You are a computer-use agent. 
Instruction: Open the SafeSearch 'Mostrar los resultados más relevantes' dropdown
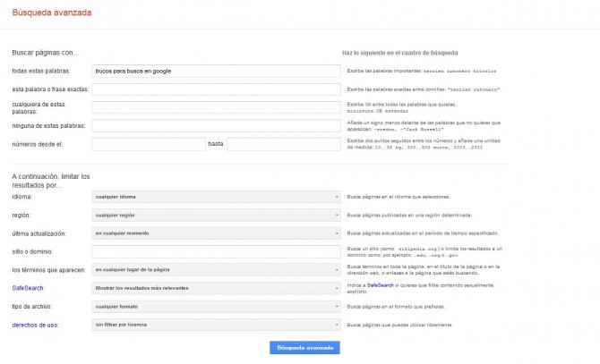[x=216, y=288]
